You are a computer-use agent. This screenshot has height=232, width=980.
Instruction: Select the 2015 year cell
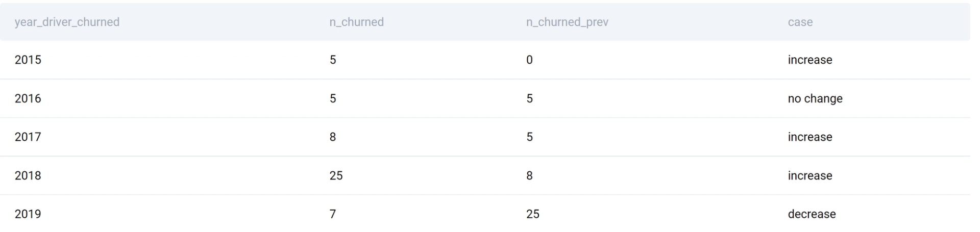(x=28, y=60)
